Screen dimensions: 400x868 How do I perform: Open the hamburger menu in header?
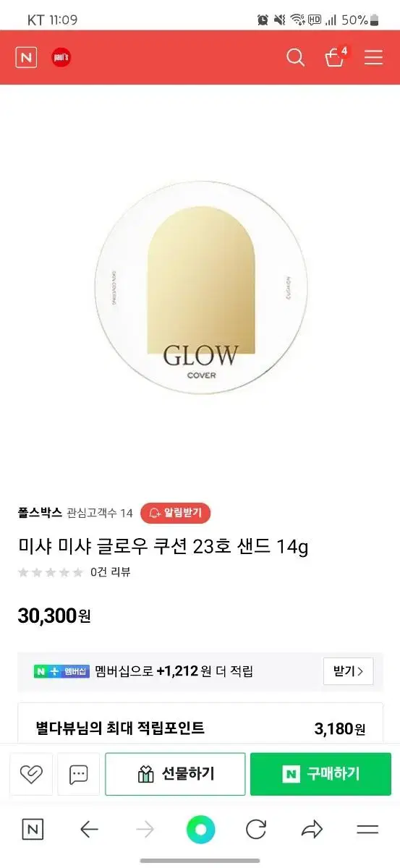point(373,58)
